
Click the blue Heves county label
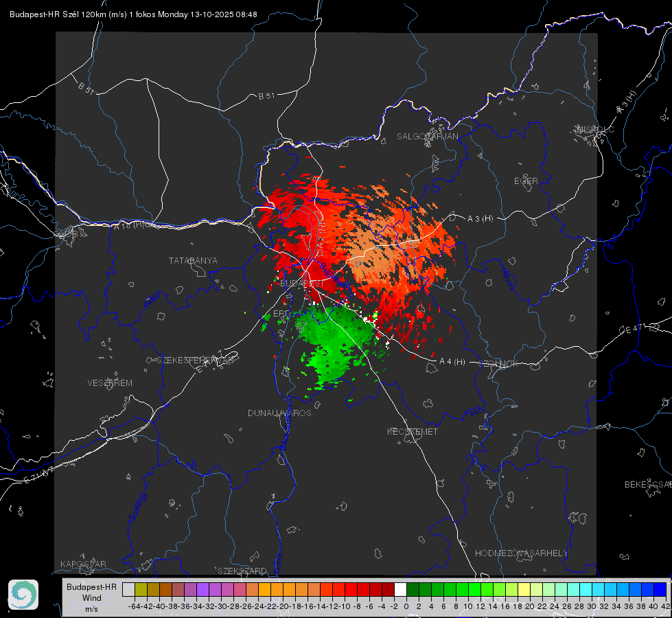point(507,279)
